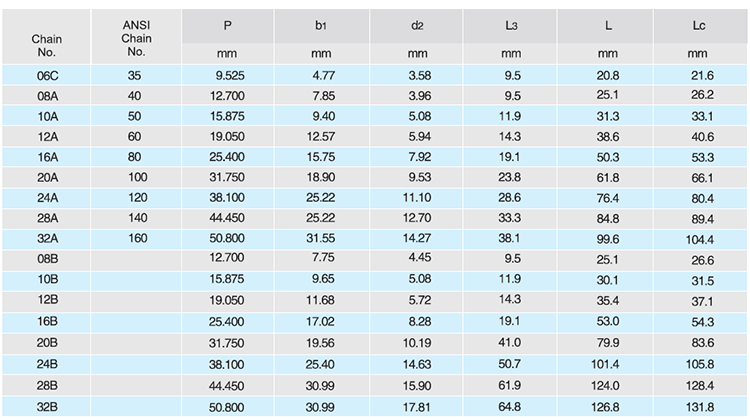Click the Chain No. column header
Image resolution: width=750 pixels, height=420 pixels.
pyautogui.click(x=46, y=45)
